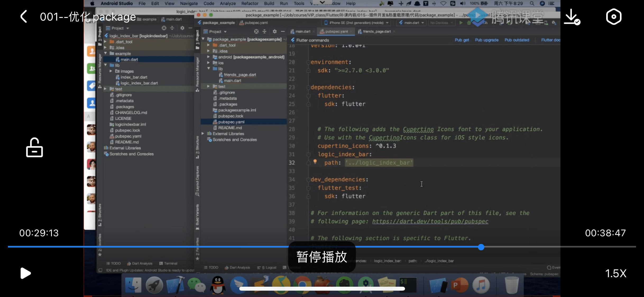This screenshot has height=297, width=644.
Task: Click Pub get link
Action: (462, 40)
